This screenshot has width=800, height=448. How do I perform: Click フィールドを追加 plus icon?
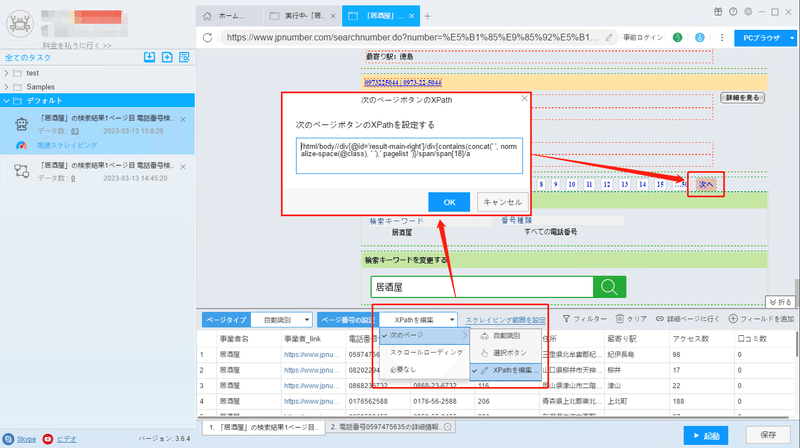[x=733, y=319]
